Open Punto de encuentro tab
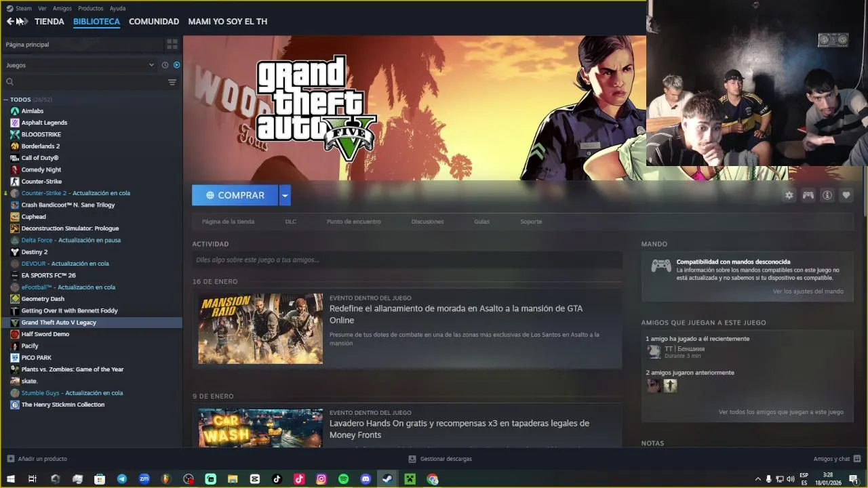The height and width of the screenshot is (488, 868). point(354,222)
